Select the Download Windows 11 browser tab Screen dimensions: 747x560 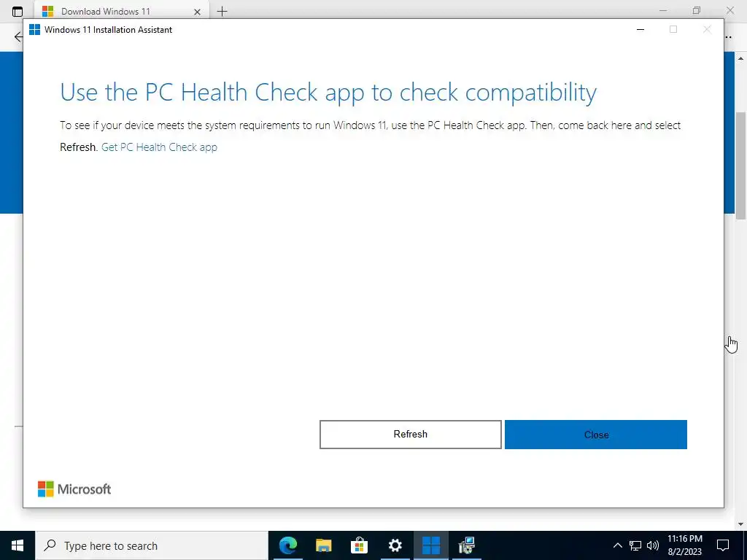pos(121,12)
